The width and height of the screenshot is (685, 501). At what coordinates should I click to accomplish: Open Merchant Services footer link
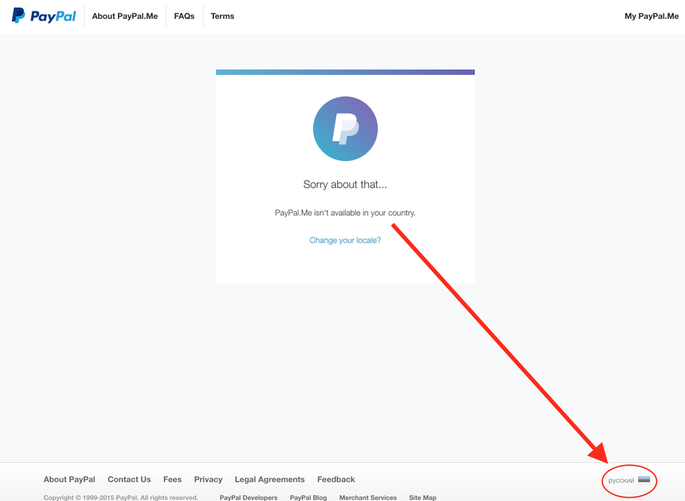tap(368, 498)
